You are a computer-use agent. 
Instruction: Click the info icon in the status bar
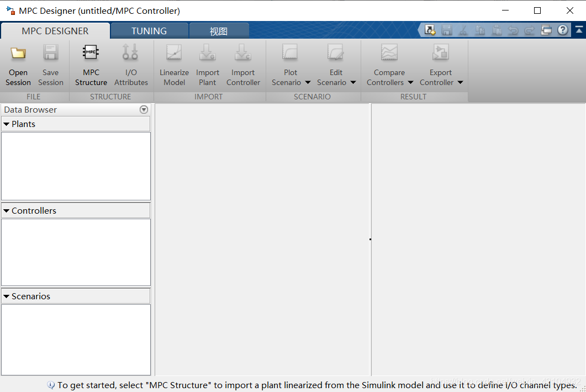tap(51, 385)
